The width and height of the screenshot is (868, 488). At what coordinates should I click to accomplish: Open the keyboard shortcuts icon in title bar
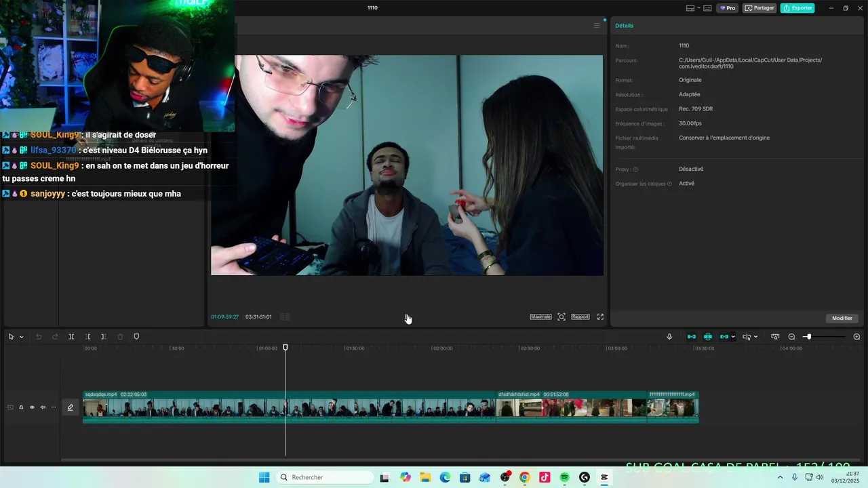(x=707, y=8)
